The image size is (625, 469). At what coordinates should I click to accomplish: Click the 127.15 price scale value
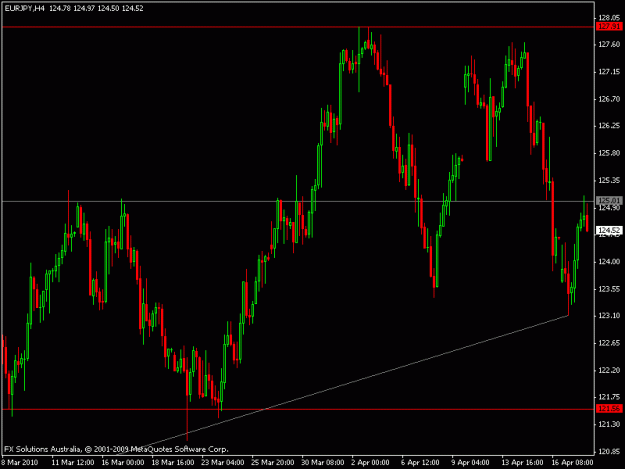(609, 72)
